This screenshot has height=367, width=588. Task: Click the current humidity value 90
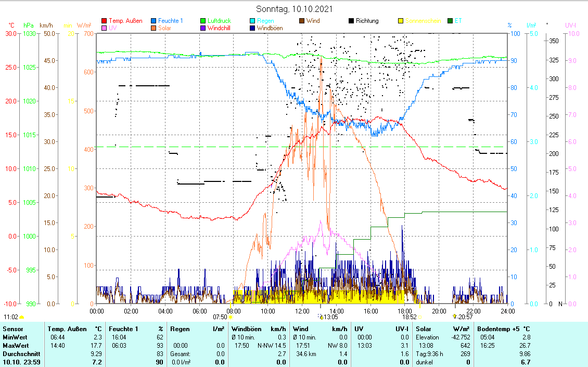[x=160, y=362]
